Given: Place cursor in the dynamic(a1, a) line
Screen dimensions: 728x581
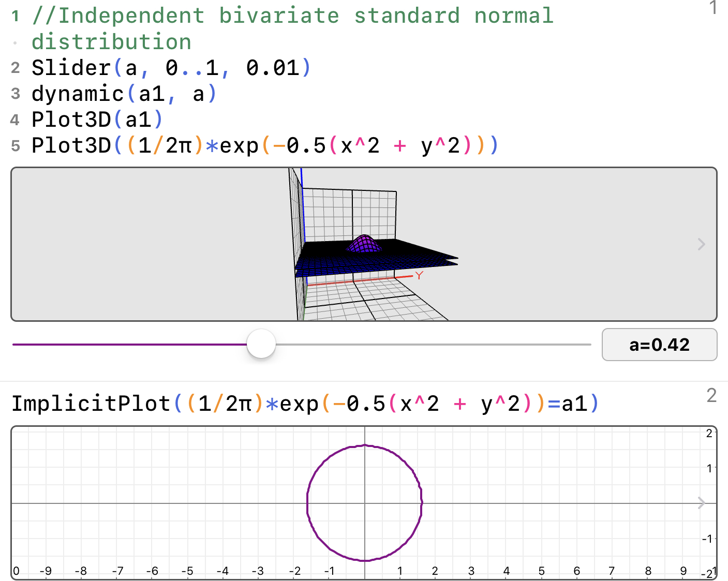Looking at the screenshot, I should [x=124, y=94].
